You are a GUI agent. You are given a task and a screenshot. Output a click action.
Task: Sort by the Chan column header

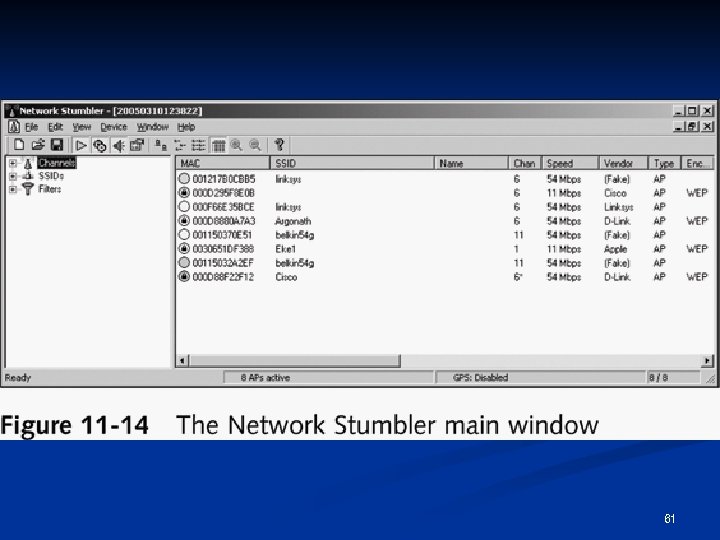525,163
